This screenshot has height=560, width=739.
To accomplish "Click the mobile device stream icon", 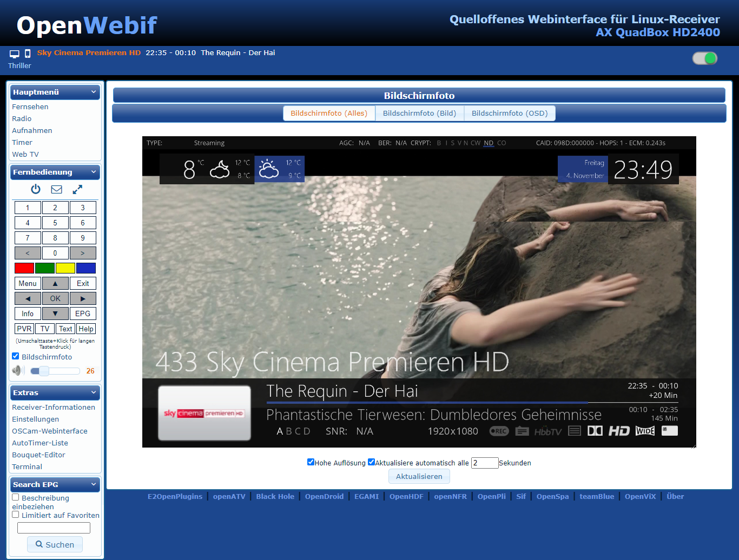I will coord(28,54).
